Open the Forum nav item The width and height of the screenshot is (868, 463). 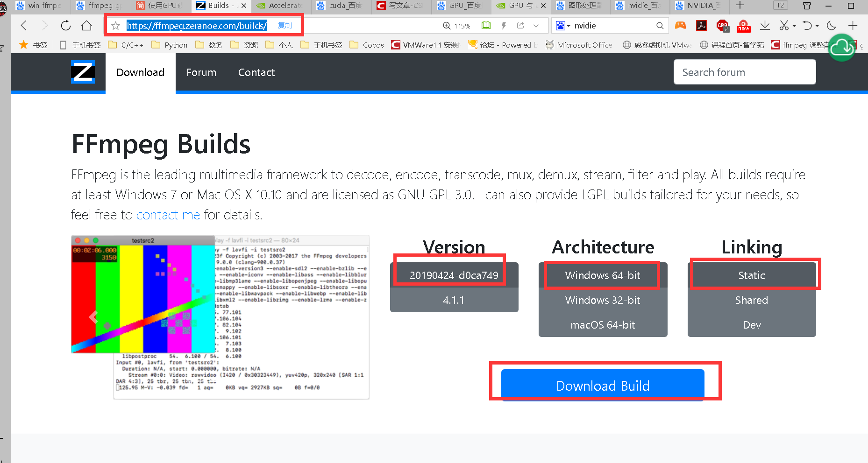click(x=201, y=72)
